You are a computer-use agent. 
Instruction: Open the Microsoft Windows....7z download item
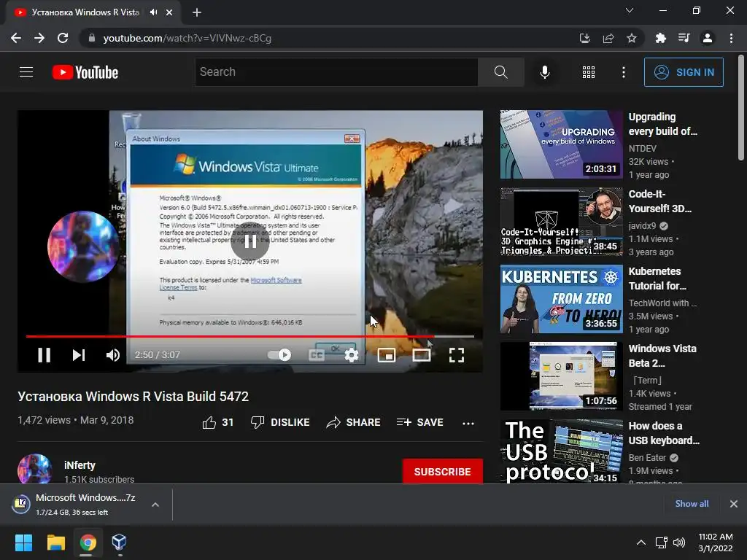[76, 505]
